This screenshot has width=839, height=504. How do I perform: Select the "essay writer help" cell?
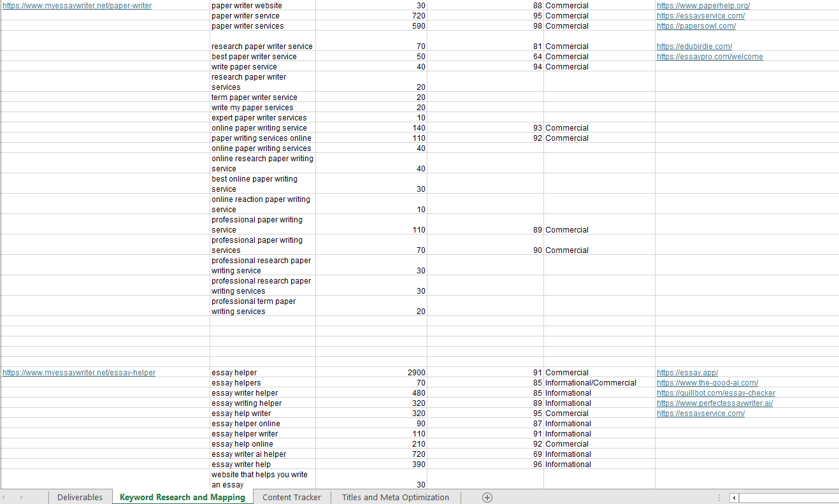point(262,464)
